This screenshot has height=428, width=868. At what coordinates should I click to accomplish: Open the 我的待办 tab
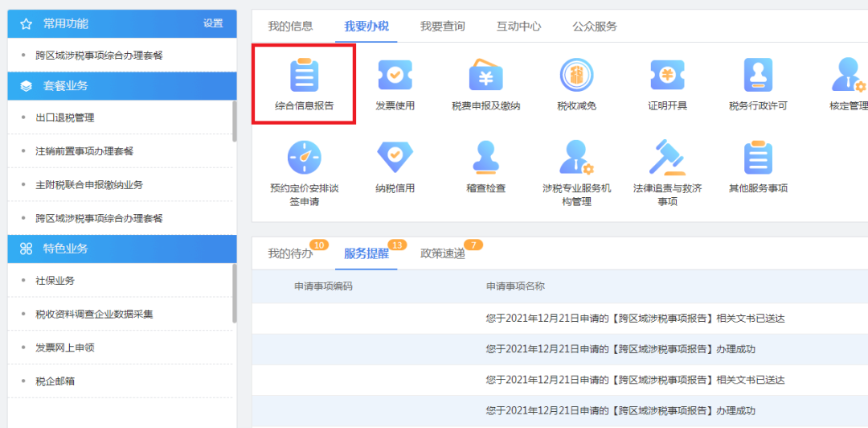click(290, 254)
